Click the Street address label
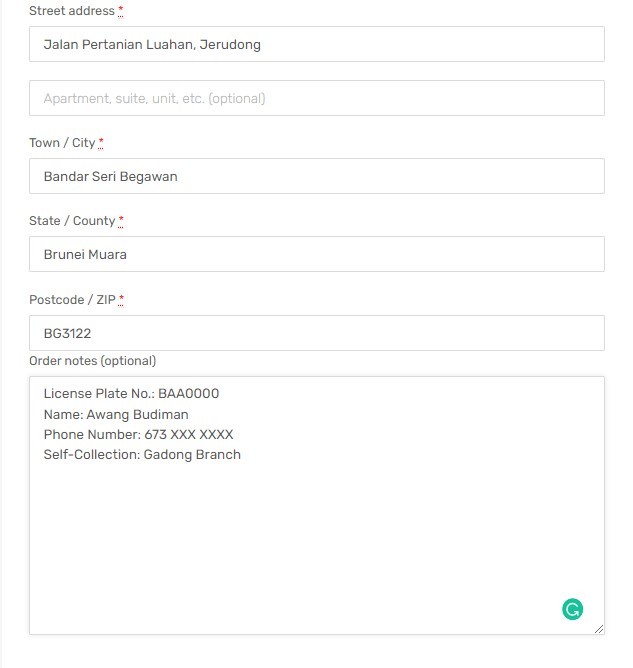Viewport: 633px width, 668px height. coord(72,11)
